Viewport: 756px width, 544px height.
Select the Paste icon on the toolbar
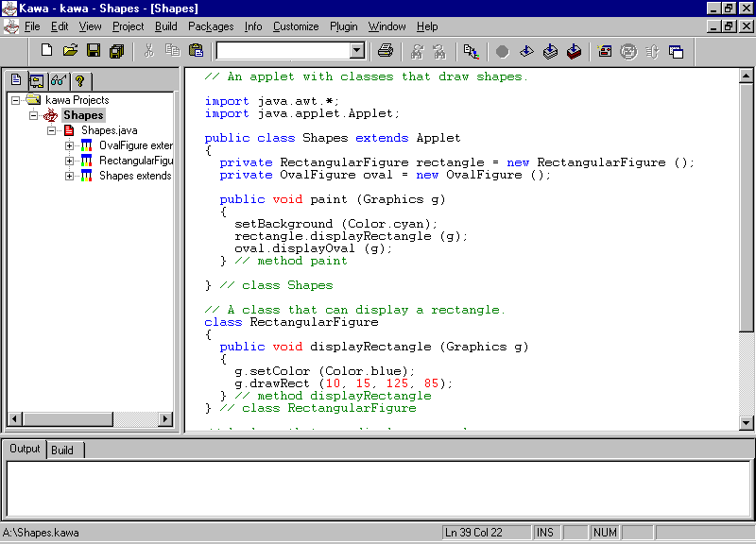click(x=195, y=52)
